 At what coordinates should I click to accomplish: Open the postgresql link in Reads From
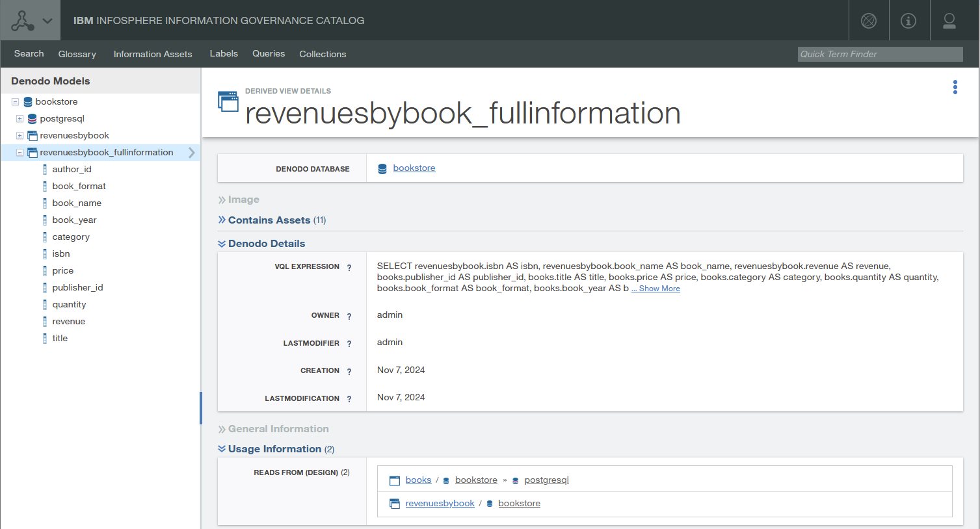546,480
